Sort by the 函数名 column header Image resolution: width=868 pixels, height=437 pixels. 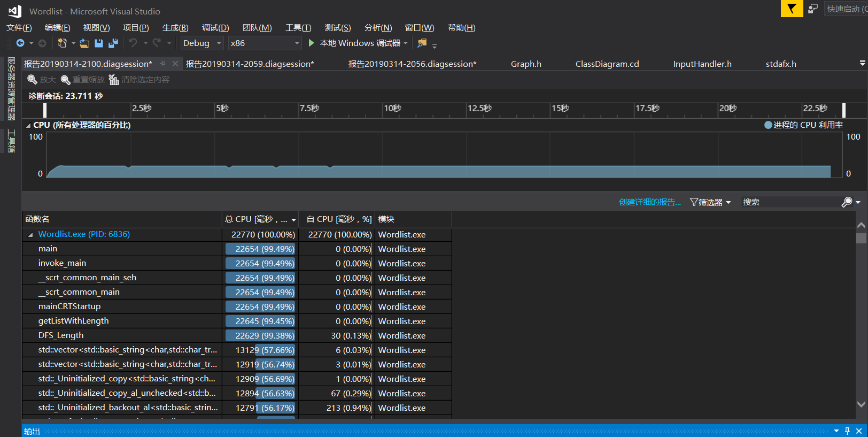122,219
